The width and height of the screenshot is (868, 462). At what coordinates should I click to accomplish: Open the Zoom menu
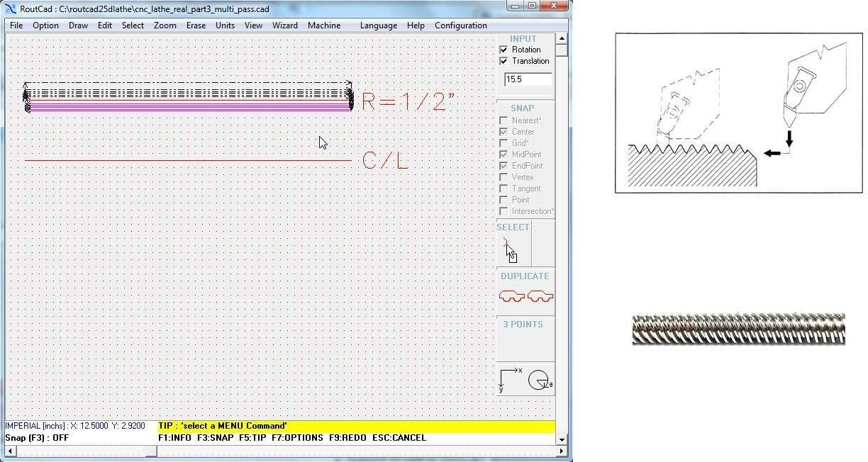pyautogui.click(x=165, y=26)
